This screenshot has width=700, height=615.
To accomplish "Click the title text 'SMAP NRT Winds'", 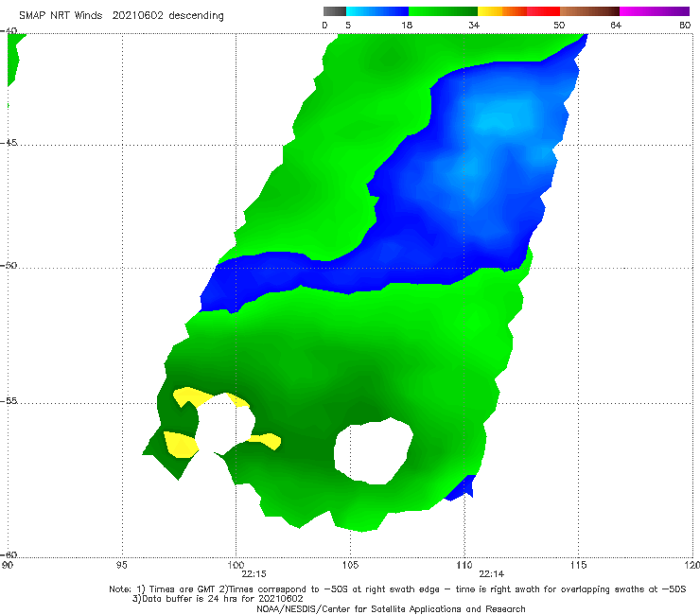I will tap(61, 15).
